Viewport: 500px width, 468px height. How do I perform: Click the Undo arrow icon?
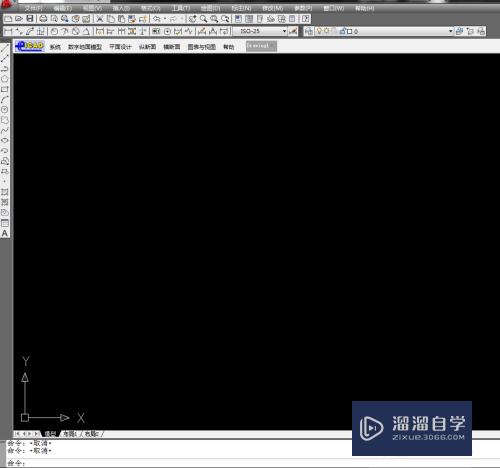[x=157, y=19]
